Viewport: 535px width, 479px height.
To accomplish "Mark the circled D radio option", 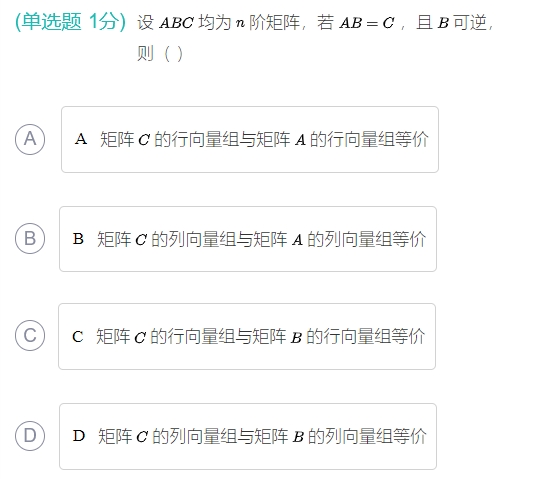I will click(x=30, y=436).
